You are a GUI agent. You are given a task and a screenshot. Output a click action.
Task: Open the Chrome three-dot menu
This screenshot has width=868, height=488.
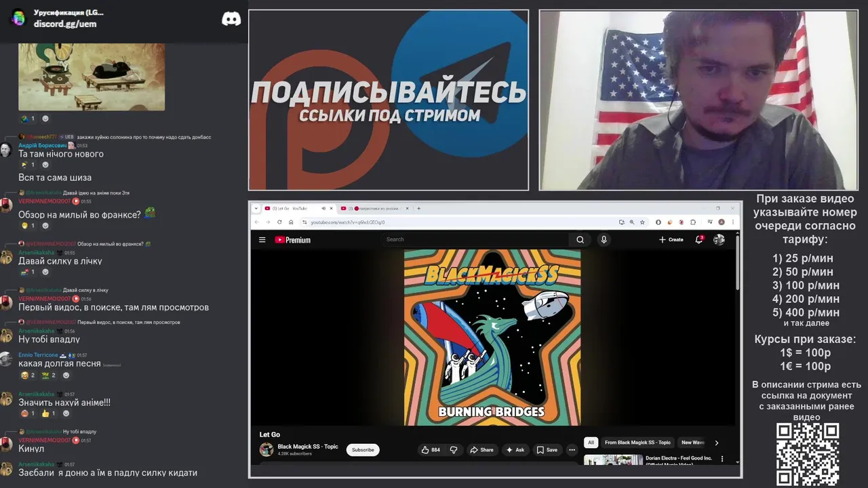pyautogui.click(x=733, y=222)
